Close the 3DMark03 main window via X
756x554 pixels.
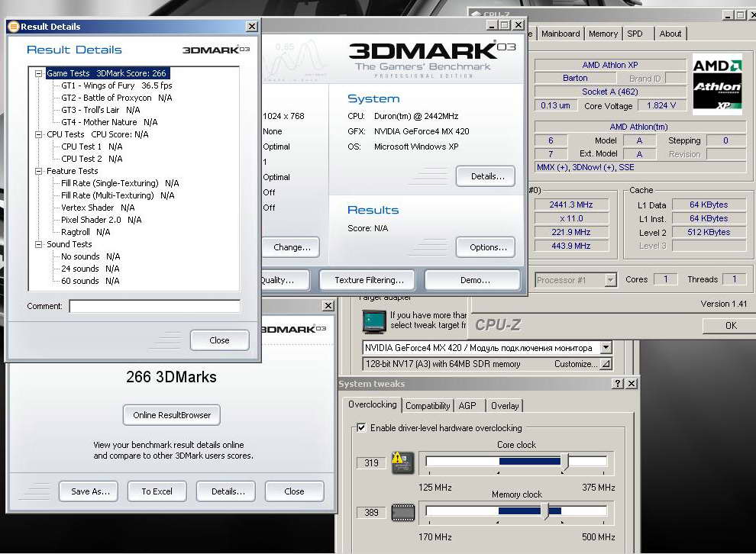click(x=519, y=24)
